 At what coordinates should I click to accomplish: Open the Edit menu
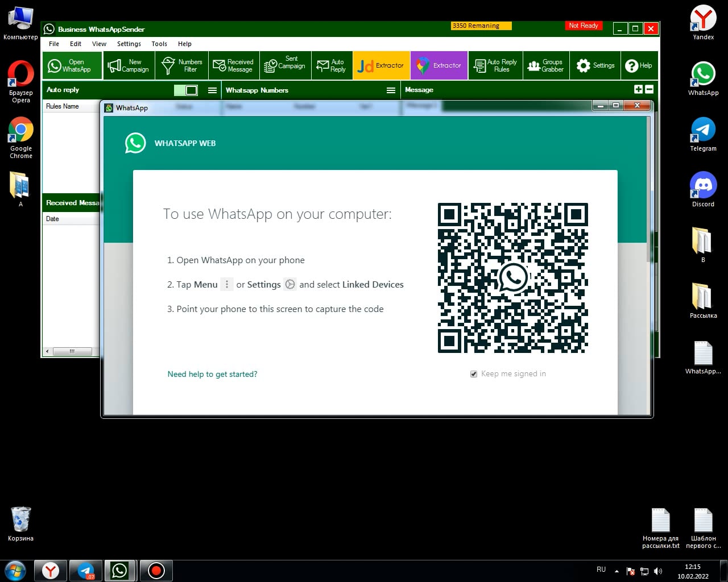76,44
